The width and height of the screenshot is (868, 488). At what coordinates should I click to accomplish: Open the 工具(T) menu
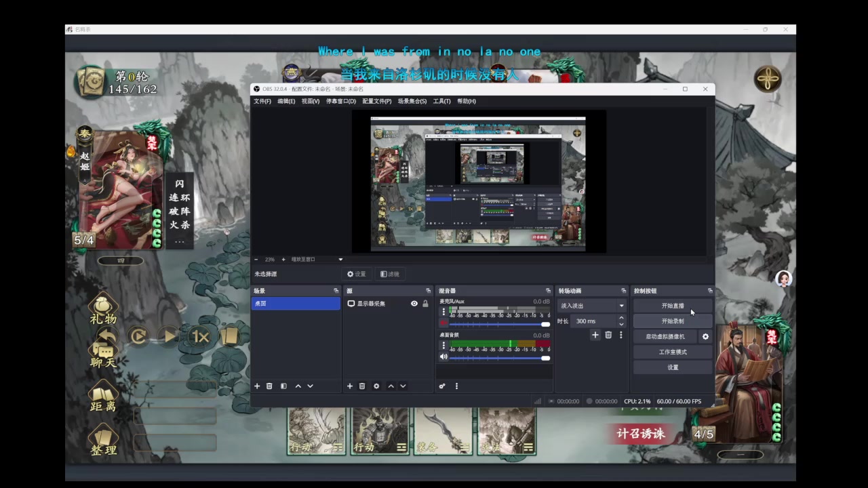[x=441, y=101]
